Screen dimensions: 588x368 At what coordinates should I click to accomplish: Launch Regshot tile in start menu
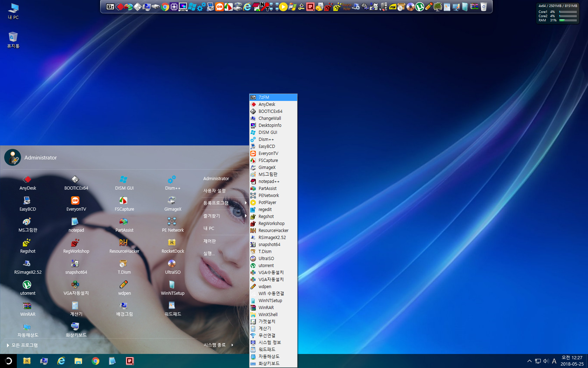point(28,246)
